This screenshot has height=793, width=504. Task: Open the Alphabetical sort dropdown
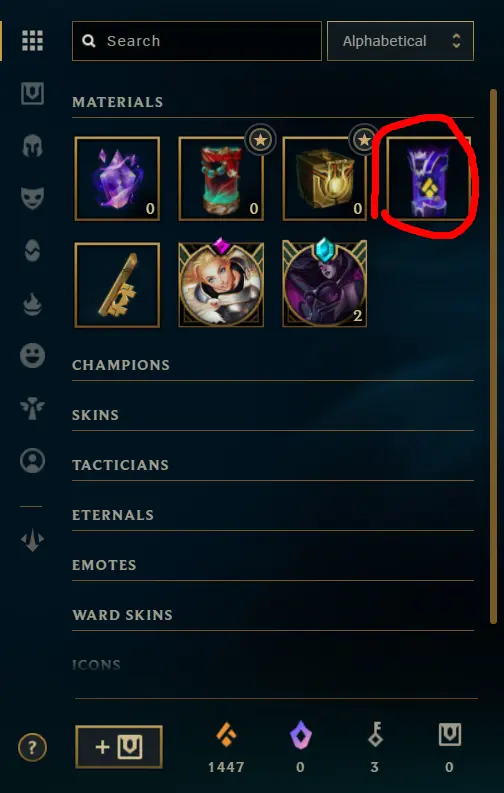pos(400,41)
